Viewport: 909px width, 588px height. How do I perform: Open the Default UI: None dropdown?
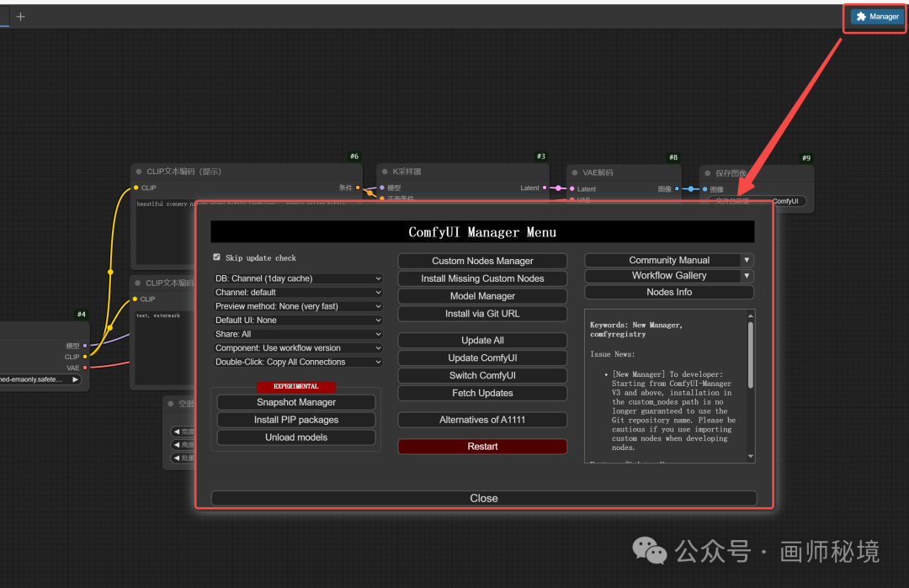[298, 320]
